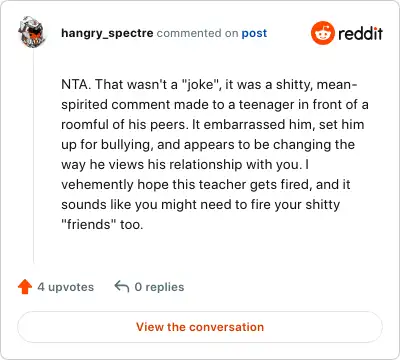Click the hangry_spectre avatar image
The width and height of the screenshot is (400, 360).
32,32
